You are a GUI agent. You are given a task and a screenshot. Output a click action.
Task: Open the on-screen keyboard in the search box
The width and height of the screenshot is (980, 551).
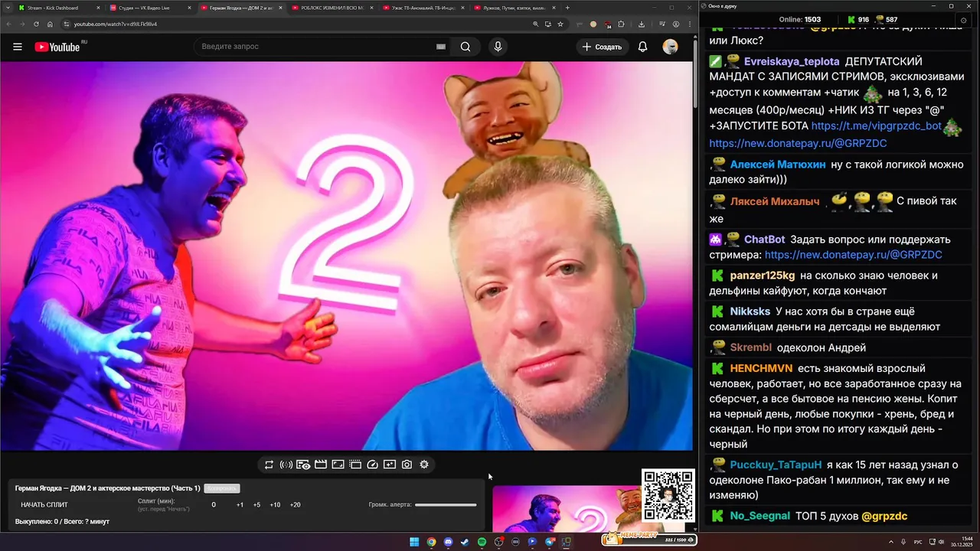coord(440,47)
